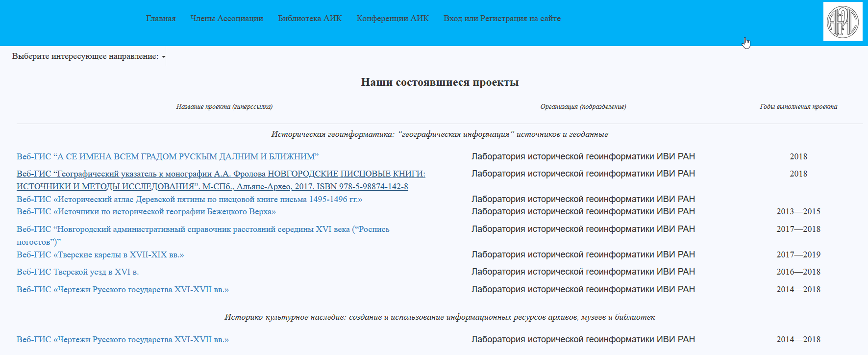Open Источники по исторической географии Бежецкого Верха
This screenshot has width=868, height=355.
click(x=146, y=211)
